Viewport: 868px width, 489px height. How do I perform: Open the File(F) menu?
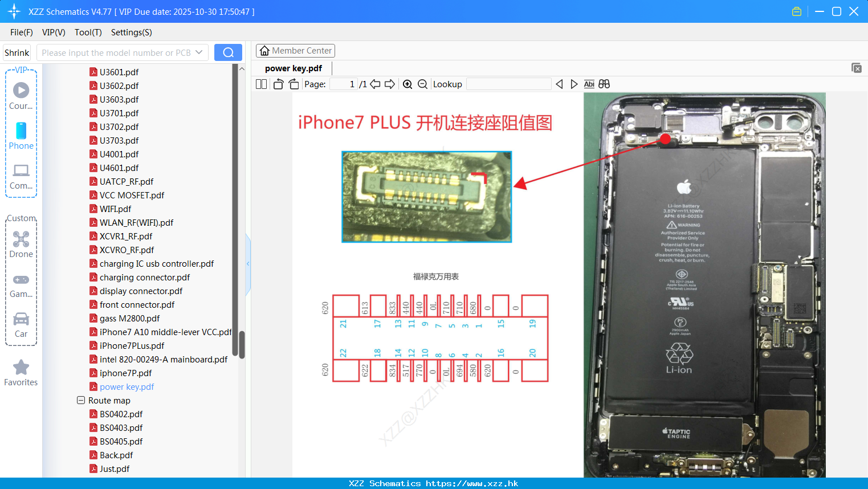pos(22,32)
